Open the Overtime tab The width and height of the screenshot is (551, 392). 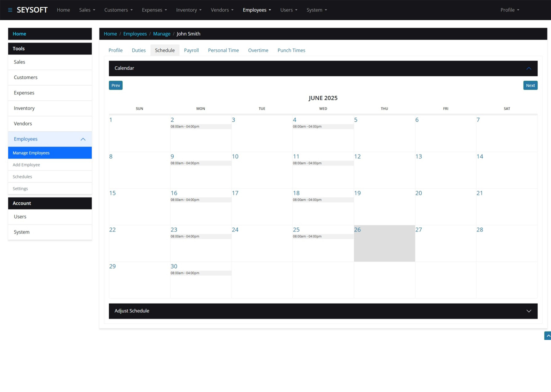tap(258, 50)
